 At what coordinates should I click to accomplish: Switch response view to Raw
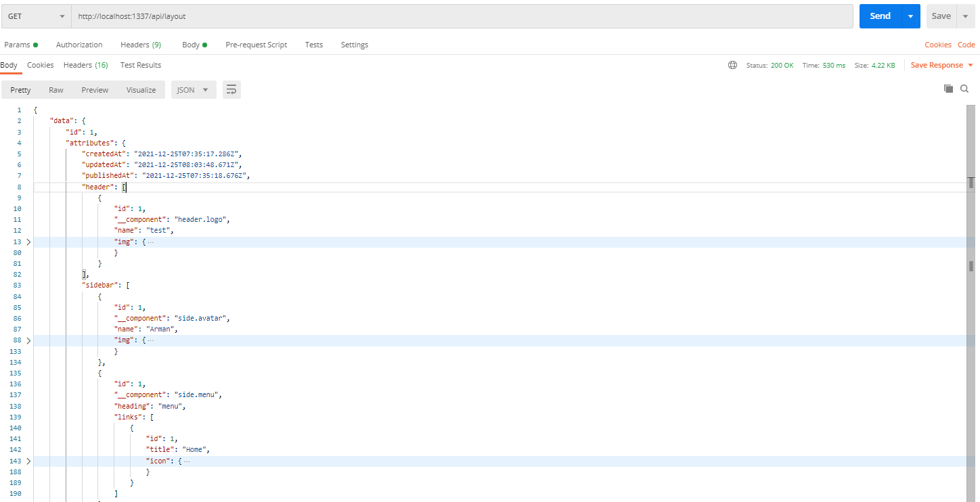tap(55, 89)
